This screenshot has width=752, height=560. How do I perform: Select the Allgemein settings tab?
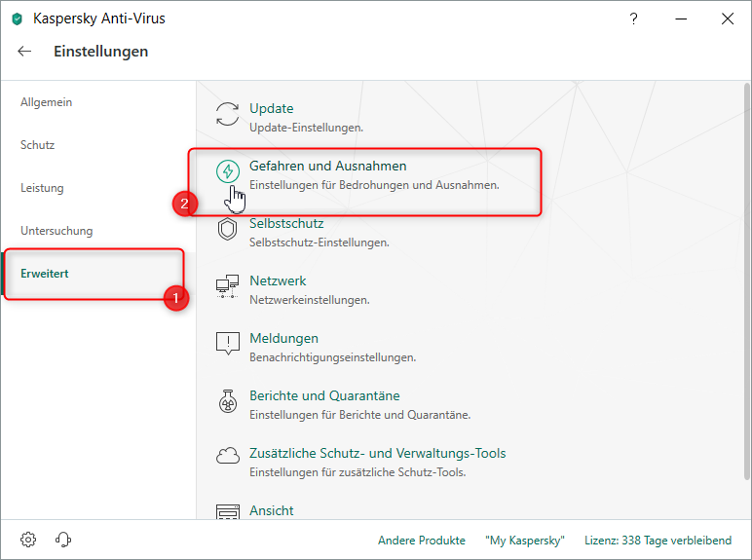[46, 102]
